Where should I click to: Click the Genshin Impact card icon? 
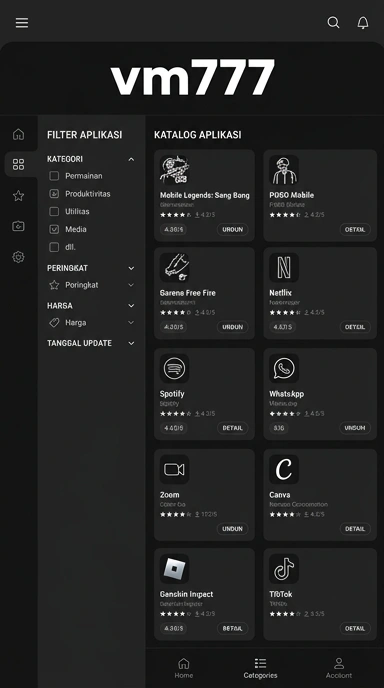(174, 569)
